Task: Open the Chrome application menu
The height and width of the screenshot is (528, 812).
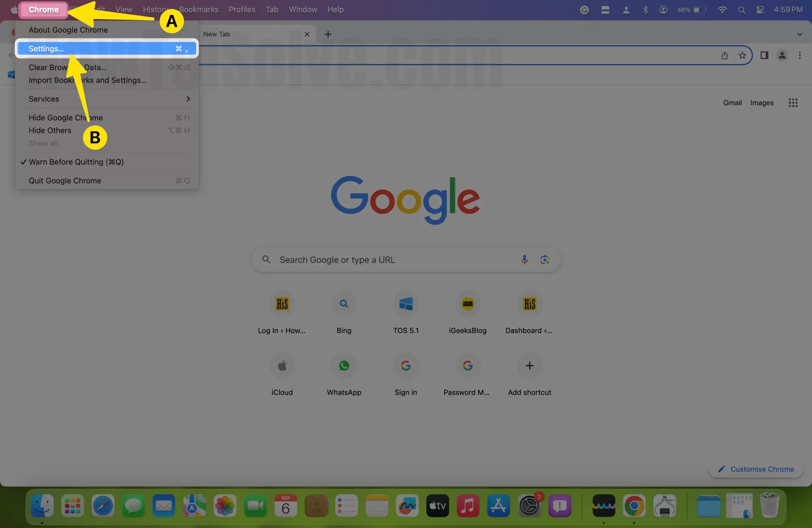Action: [44, 9]
